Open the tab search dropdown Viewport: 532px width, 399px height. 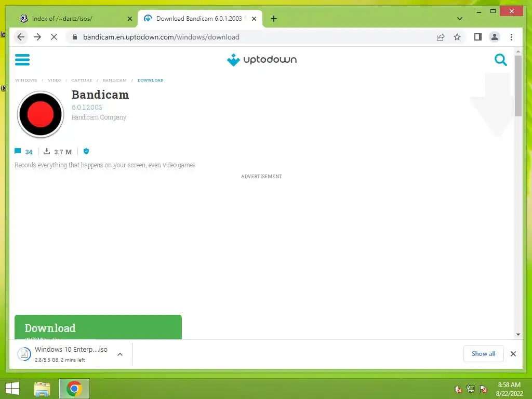tap(459, 19)
